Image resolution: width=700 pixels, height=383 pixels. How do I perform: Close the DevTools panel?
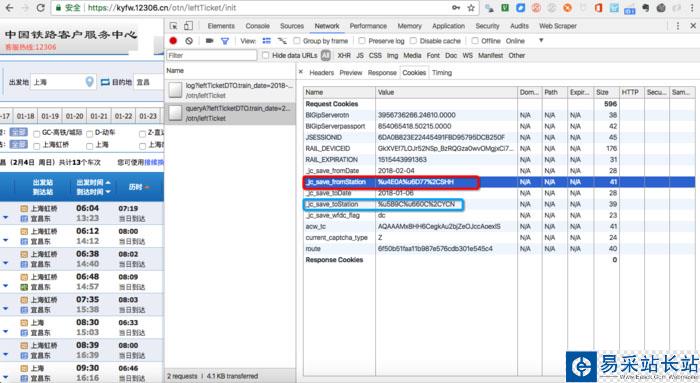click(x=693, y=26)
